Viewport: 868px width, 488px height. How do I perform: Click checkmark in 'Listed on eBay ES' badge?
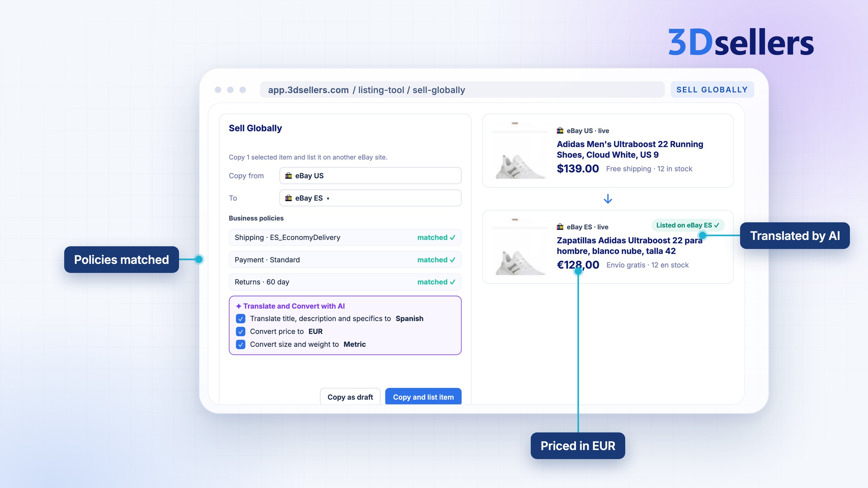pos(716,225)
